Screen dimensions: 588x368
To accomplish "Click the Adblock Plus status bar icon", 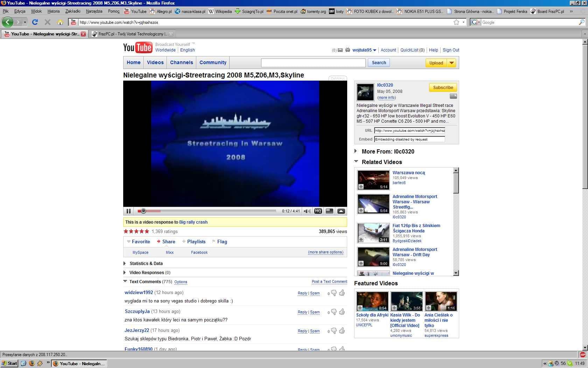I will [x=582, y=355].
